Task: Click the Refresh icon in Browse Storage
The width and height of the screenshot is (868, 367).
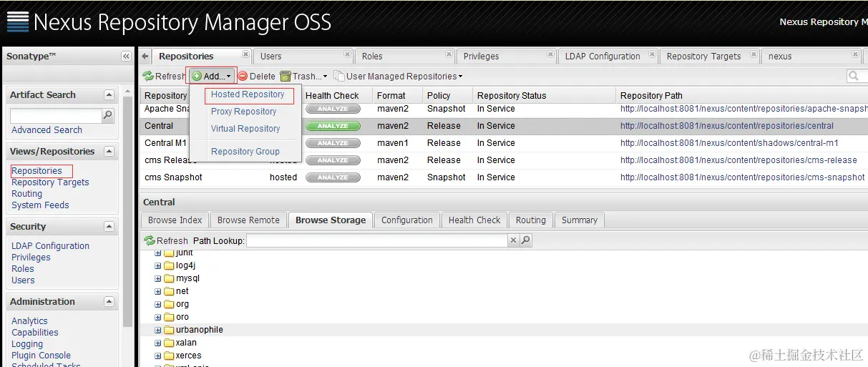Action: (150, 240)
